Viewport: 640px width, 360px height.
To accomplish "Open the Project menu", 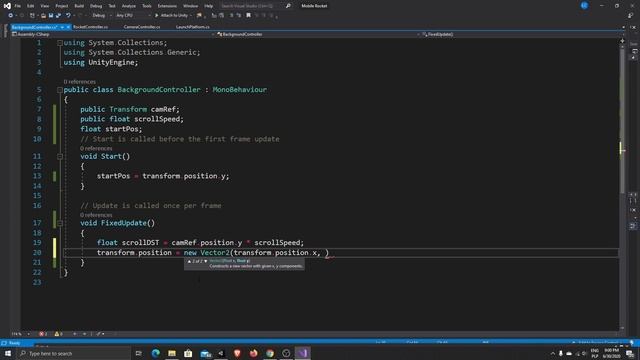I will (62, 6).
